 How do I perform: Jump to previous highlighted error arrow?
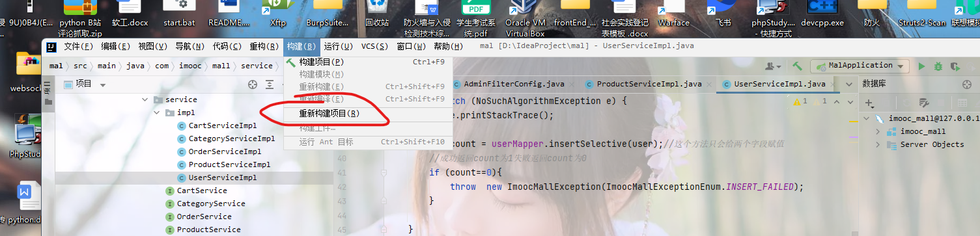point(836,101)
